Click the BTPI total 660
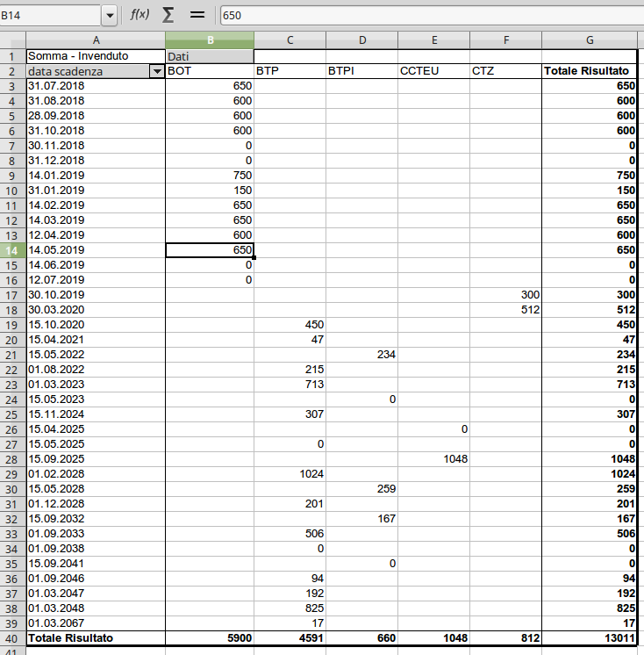The width and height of the screenshot is (644, 655). 361,637
